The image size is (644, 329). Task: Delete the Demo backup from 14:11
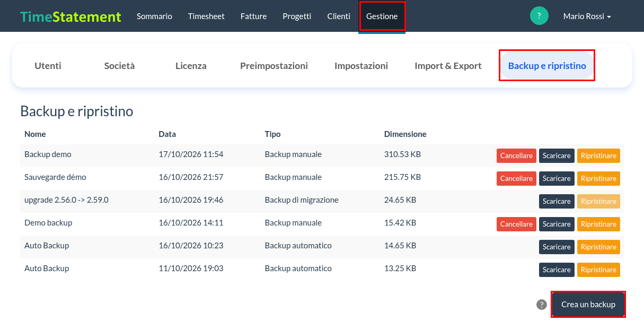[516, 224]
